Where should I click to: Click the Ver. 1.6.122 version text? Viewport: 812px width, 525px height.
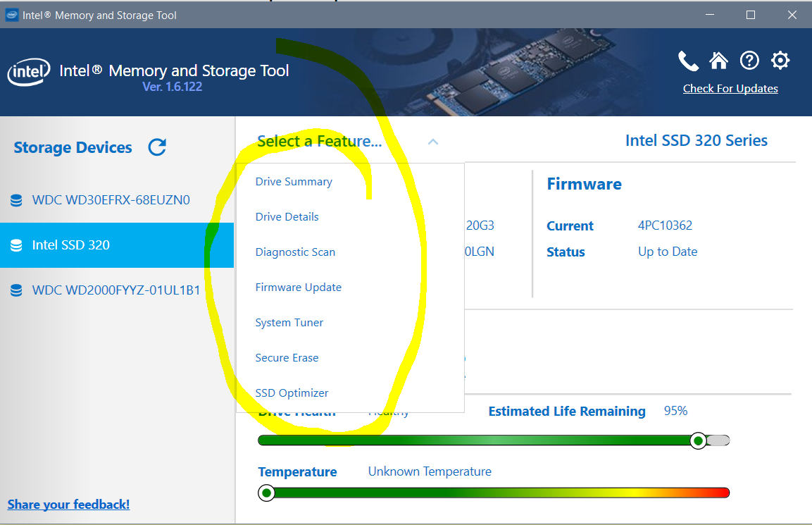(x=173, y=87)
